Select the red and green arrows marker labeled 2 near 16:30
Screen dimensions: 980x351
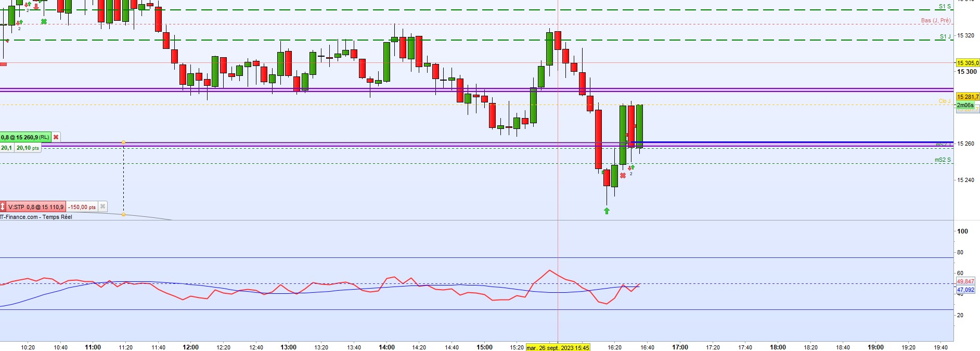point(631,168)
